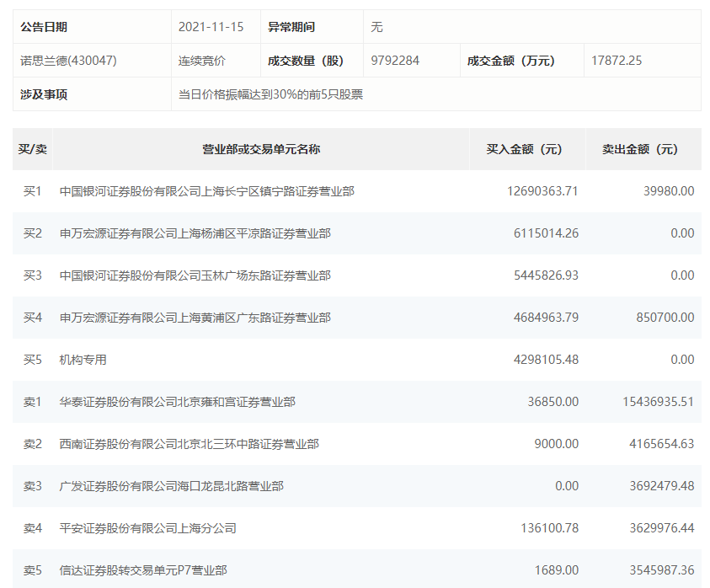The height and width of the screenshot is (588, 710).
Task: Click the stock name 诺思兰德(430047)
Action: pos(68,61)
